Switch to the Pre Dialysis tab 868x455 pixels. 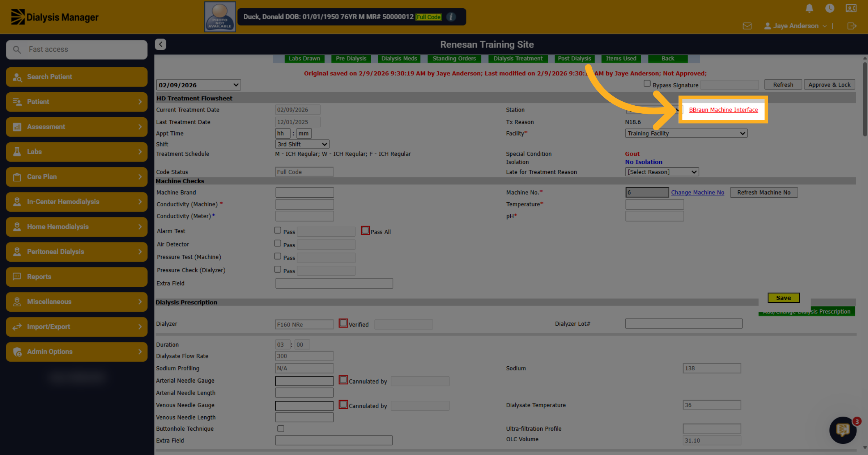pyautogui.click(x=351, y=59)
